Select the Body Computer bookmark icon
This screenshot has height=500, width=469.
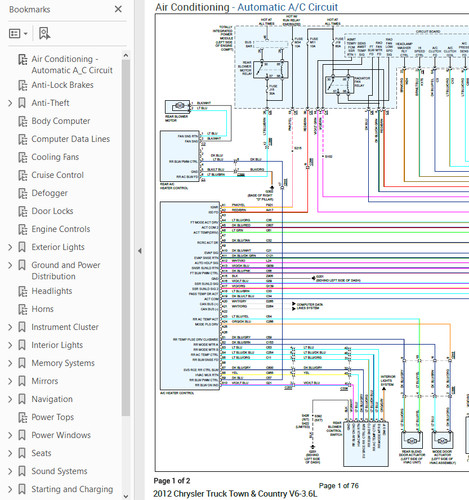click(x=23, y=121)
